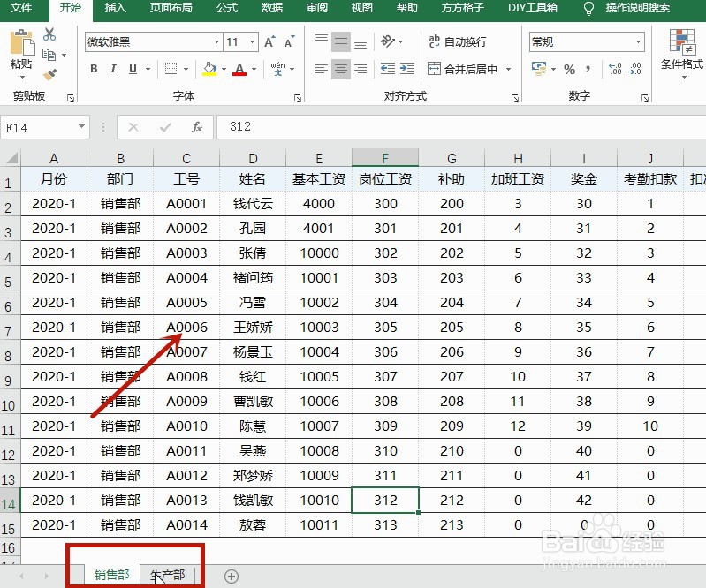
Task: Click the insert function fx button
Action: (x=196, y=127)
